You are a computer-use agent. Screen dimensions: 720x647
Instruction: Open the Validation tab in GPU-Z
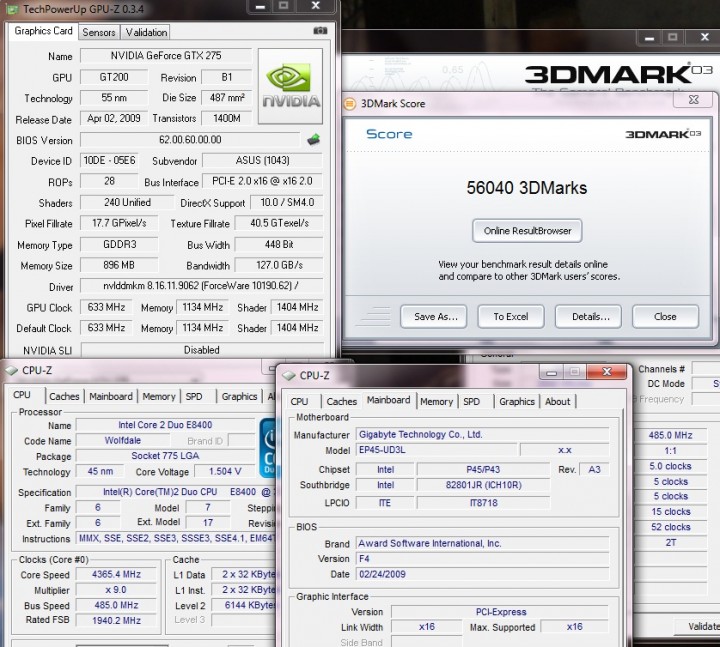click(146, 33)
